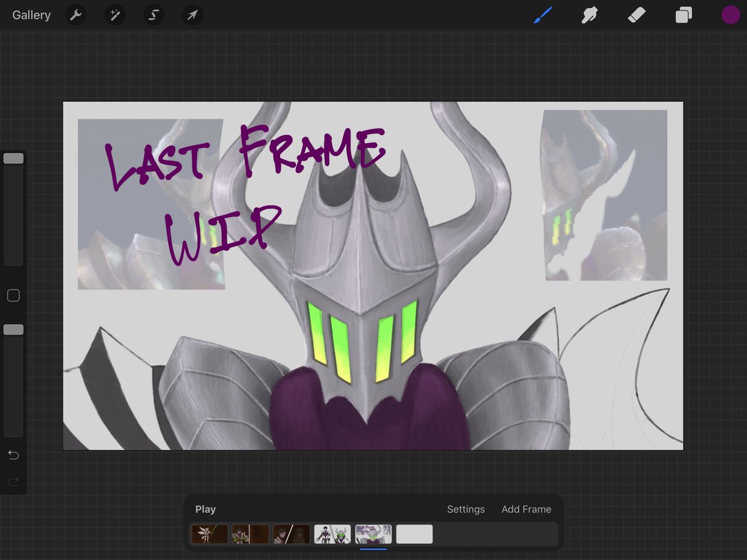Tap the square Modify button on sidebar

(13, 296)
